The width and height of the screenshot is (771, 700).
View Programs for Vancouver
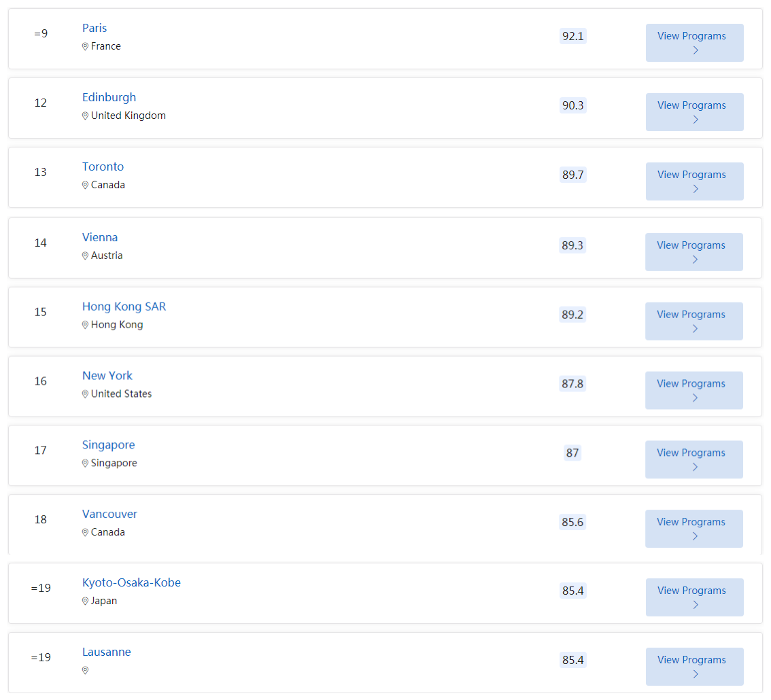(693, 529)
